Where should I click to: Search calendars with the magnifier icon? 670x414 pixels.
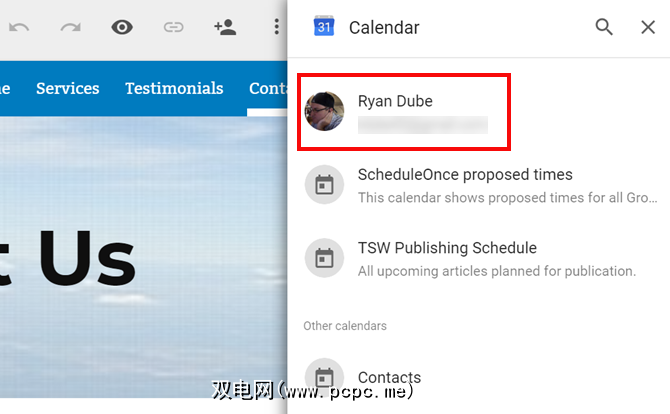pyautogui.click(x=604, y=27)
